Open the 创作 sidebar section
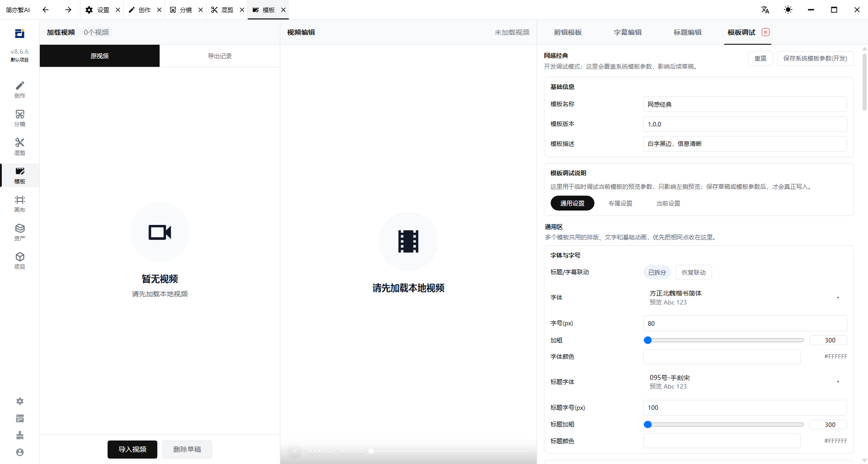This screenshot has width=868, height=464. click(x=19, y=89)
